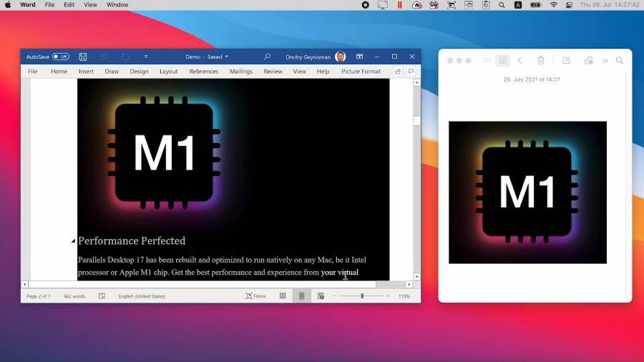Image resolution: width=644 pixels, height=362 pixels.
Task: Click the 662 words count
Action: [74, 296]
